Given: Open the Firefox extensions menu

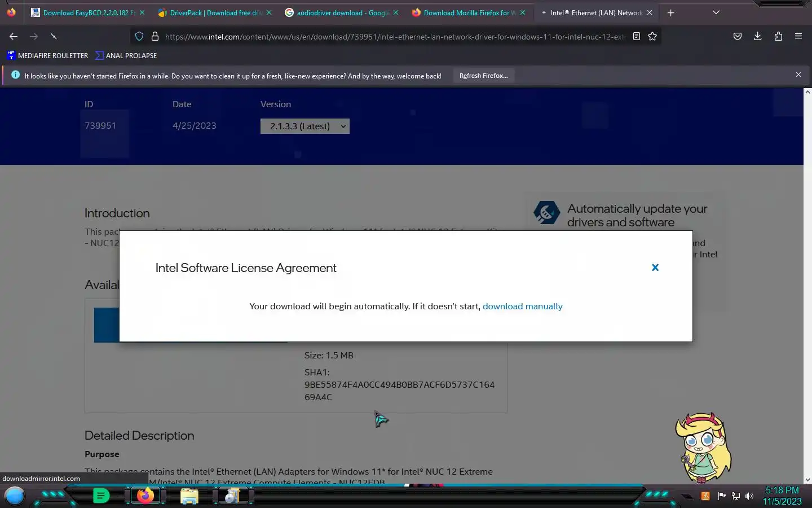Looking at the screenshot, I should [778, 36].
